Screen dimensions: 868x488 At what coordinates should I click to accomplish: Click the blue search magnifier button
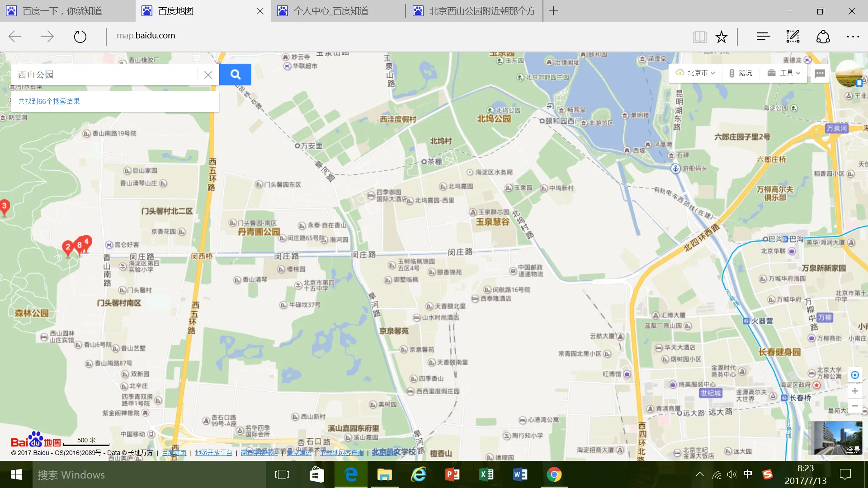coord(235,74)
